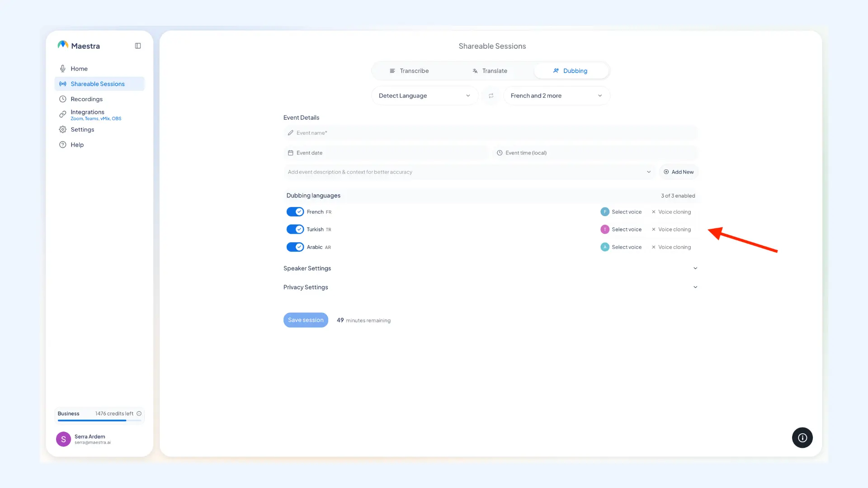Click Zoom, Teams, vMix, OBS link
This screenshot has width=868, height=488.
[96, 118]
